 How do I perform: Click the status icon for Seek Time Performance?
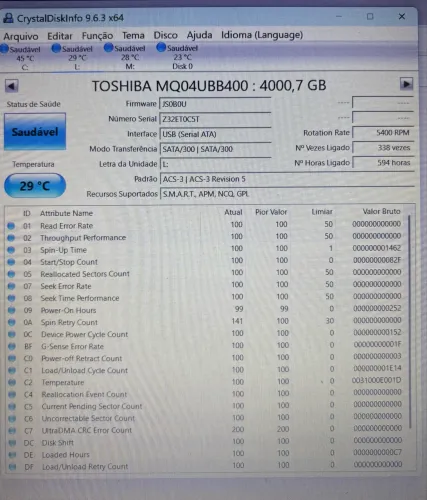[x=11, y=298]
